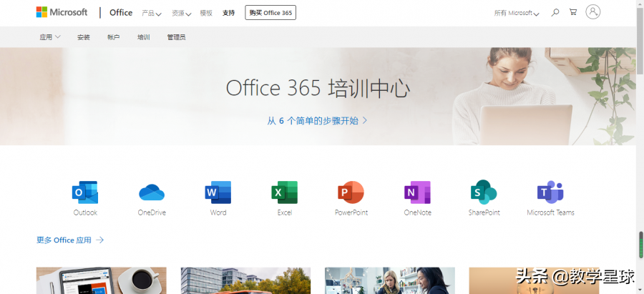Click the Microsoft logo
This screenshot has width=644, height=294.
tap(62, 12)
